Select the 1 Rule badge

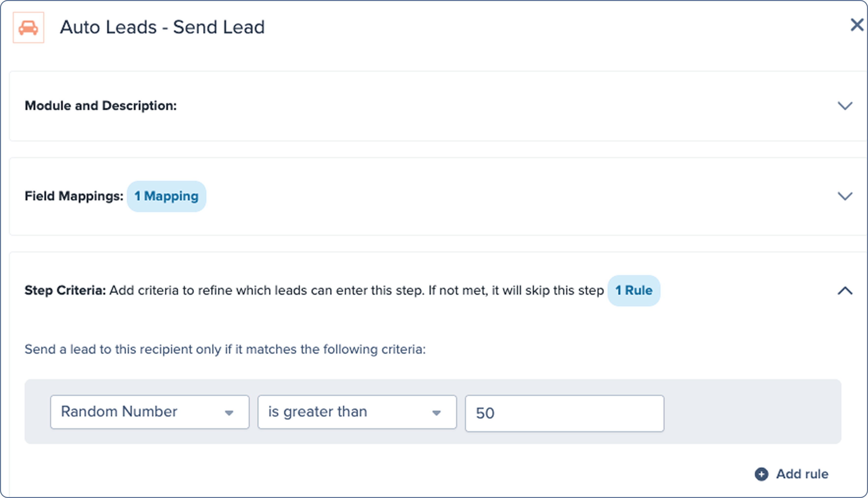point(634,290)
